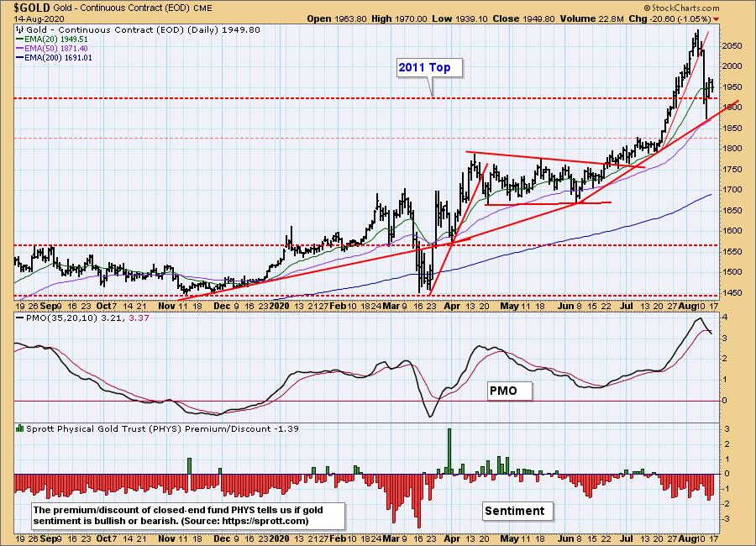Click the 1950 price axis label
Viewport: 756px width, 546px height.
point(732,87)
